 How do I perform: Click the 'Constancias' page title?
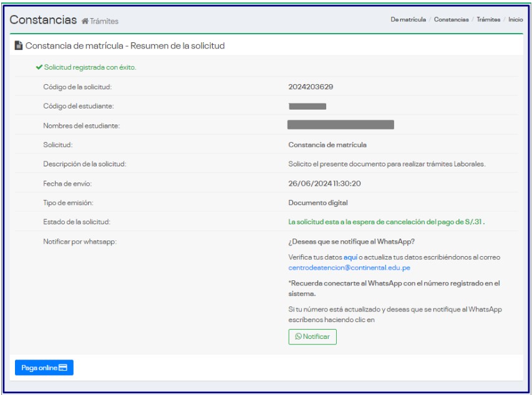click(43, 20)
